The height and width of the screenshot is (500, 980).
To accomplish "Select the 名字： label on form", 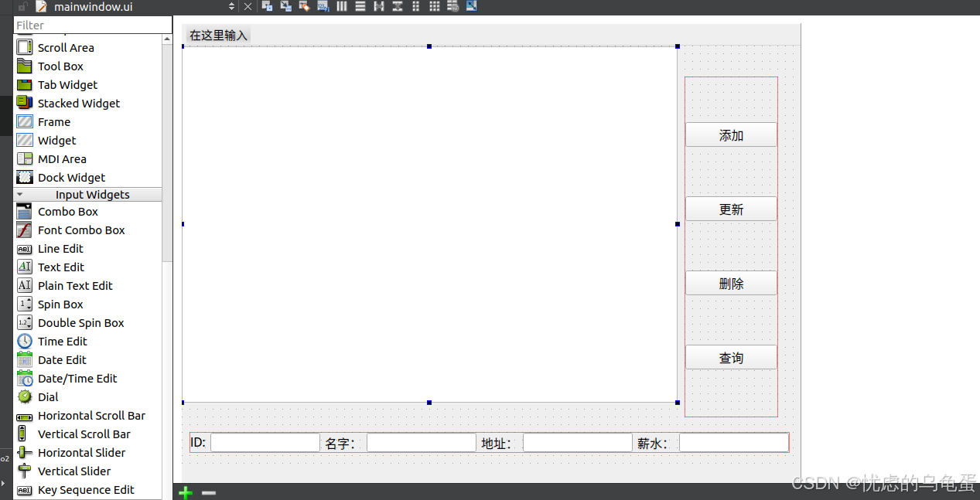I will point(341,444).
